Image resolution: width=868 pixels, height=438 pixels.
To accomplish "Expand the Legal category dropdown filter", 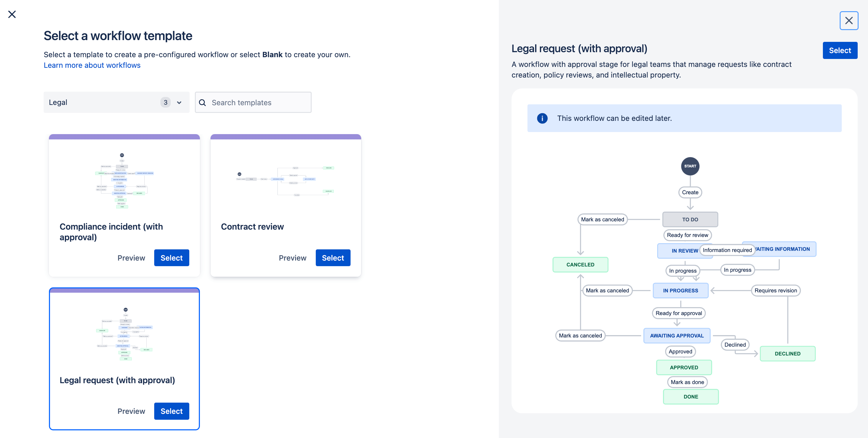I will pyautogui.click(x=180, y=102).
